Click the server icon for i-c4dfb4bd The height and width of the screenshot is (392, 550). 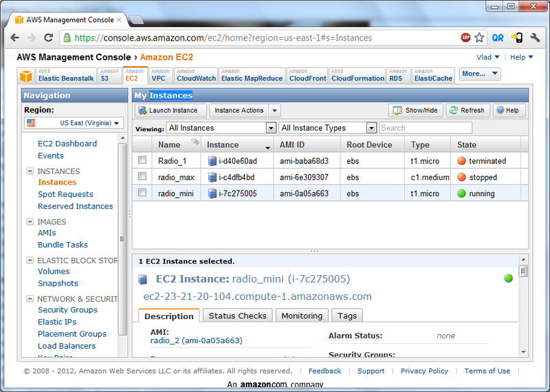pos(212,177)
